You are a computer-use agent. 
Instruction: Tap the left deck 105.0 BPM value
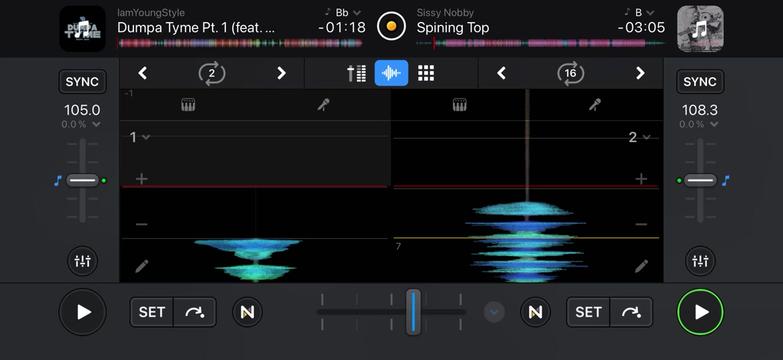pyautogui.click(x=82, y=110)
